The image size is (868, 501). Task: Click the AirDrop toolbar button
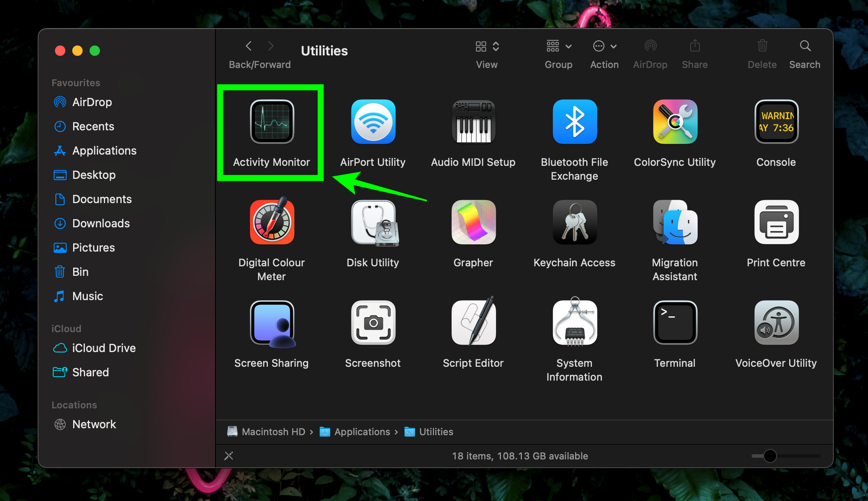650,45
